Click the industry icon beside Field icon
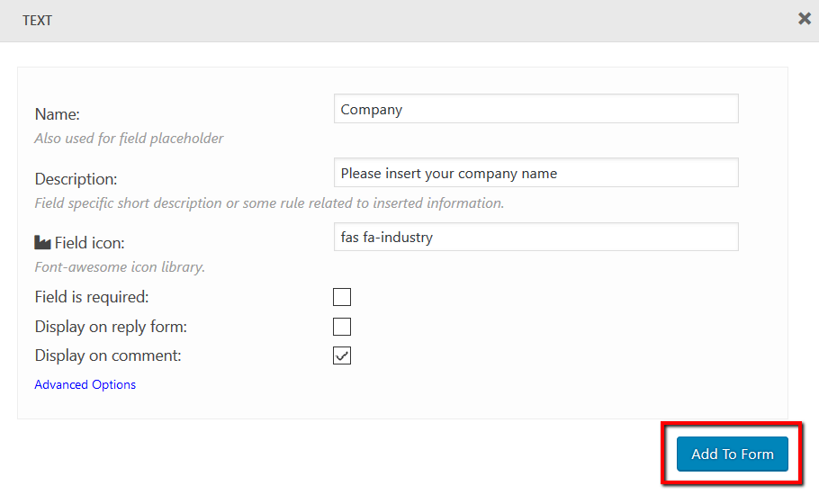The width and height of the screenshot is (819, 504). tap(42, 243)
